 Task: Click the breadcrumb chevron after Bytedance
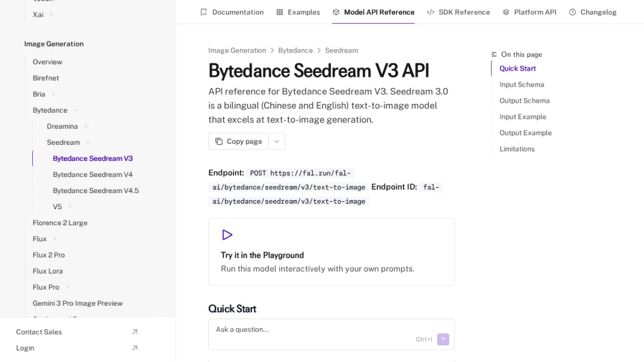[x=319, y=50]
